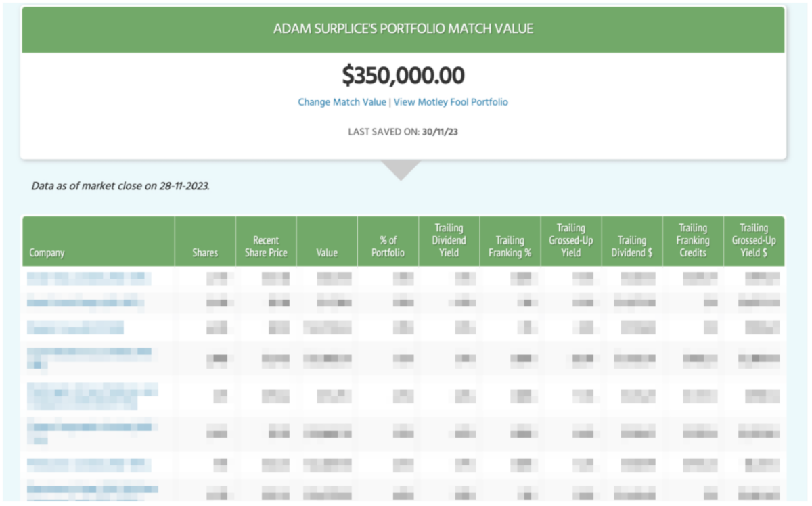
Task: Sort by Trailing Dividend Yield header
Action: (449, 240)
